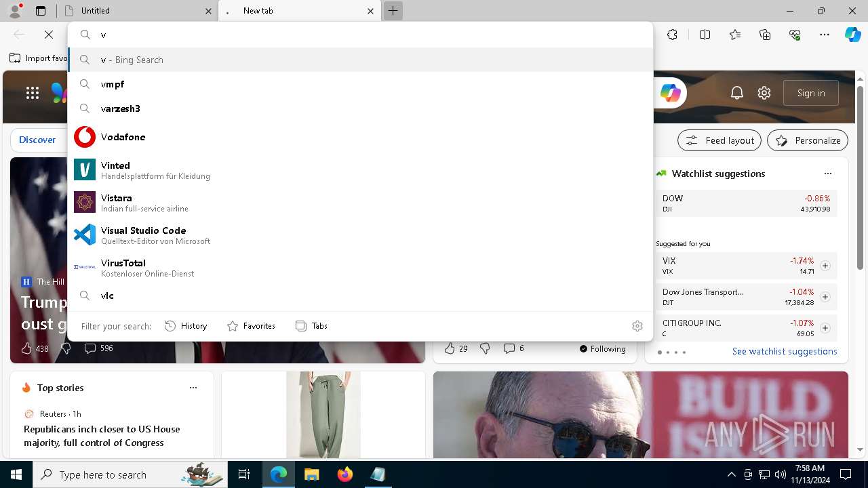Open Task View on the taskbar

244,474
